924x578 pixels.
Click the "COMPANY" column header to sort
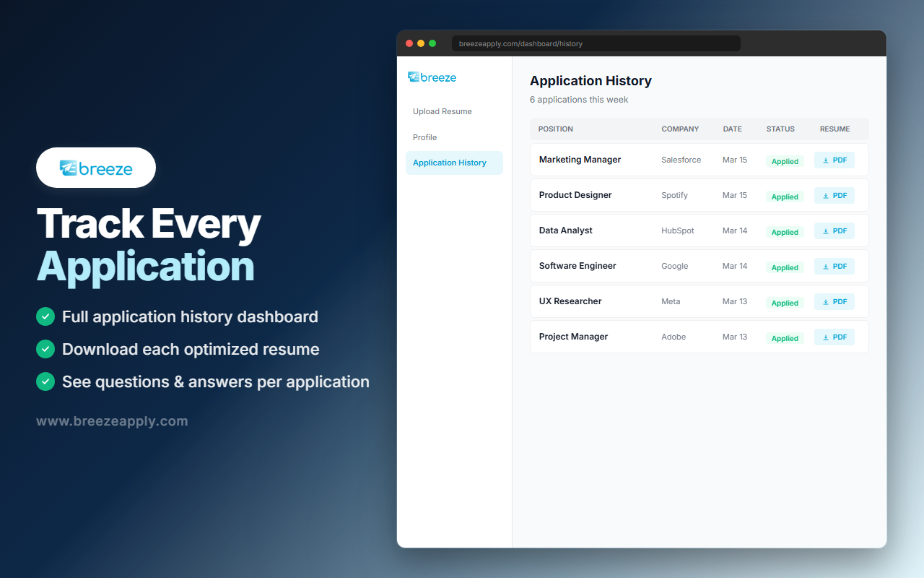click(680, 129)
